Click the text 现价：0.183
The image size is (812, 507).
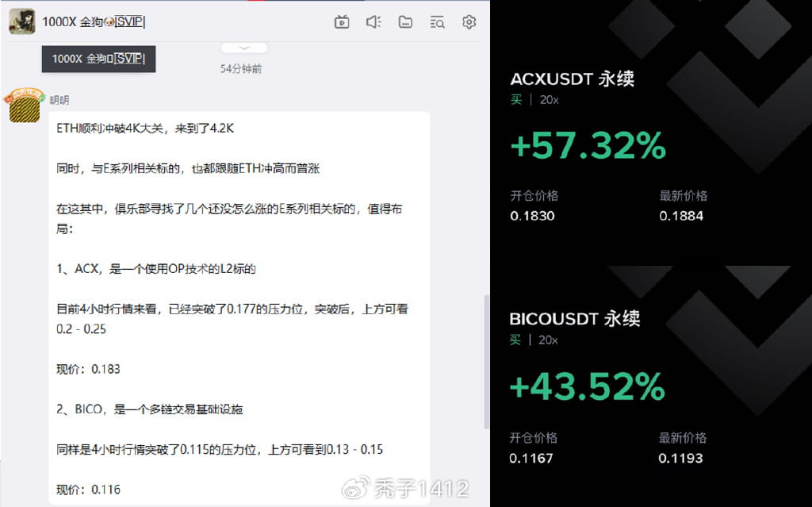[88, 369]
